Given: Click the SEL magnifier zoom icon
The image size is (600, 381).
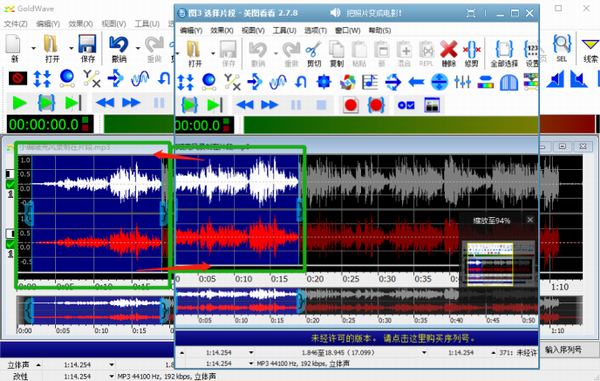Looking at the screenshot, I should coord(562,44).
